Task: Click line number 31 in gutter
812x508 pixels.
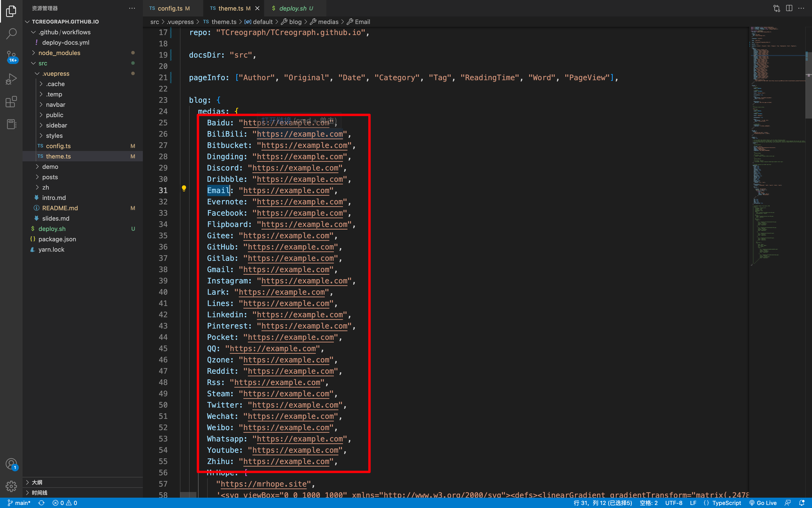Action: (x=163, y=190)
